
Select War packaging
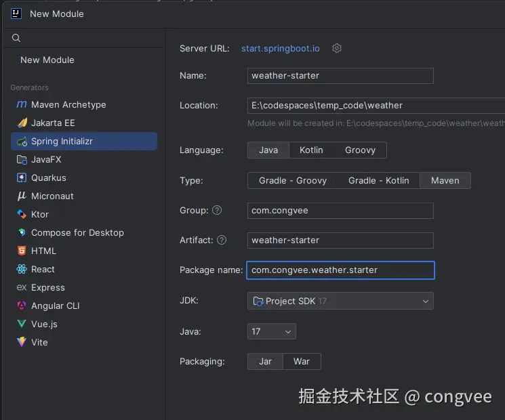(302, 362)
